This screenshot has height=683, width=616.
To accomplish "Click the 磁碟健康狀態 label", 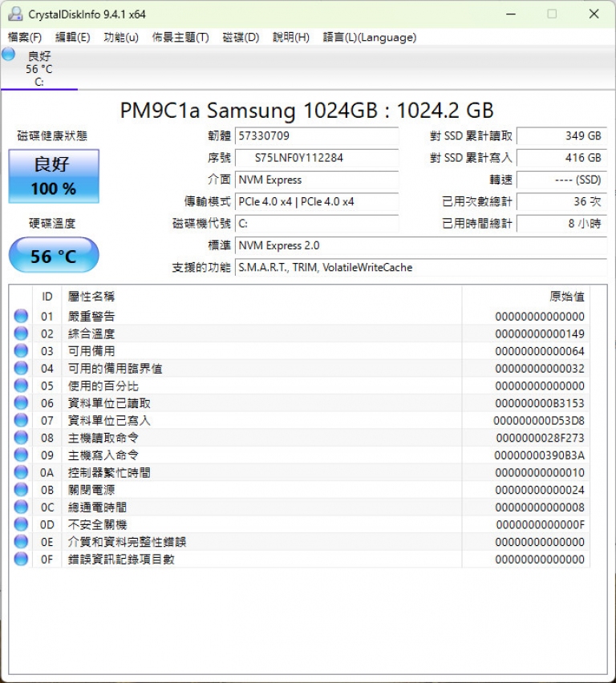I will pyautogui.click(x=52, y=136).
